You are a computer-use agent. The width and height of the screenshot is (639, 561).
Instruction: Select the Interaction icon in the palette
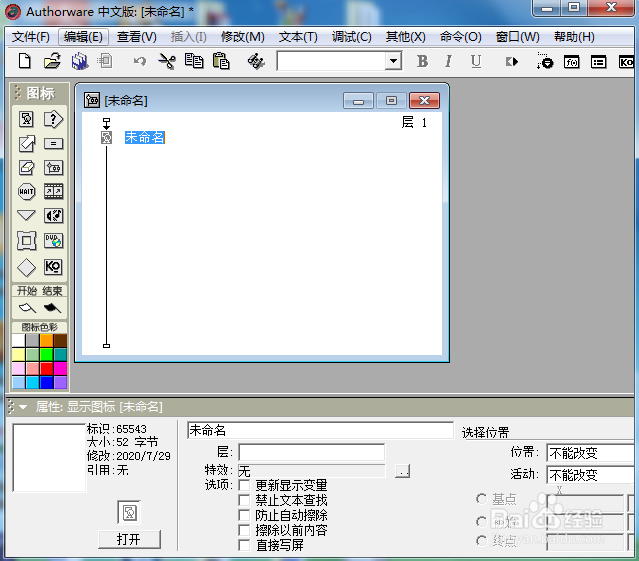point(53,119)
